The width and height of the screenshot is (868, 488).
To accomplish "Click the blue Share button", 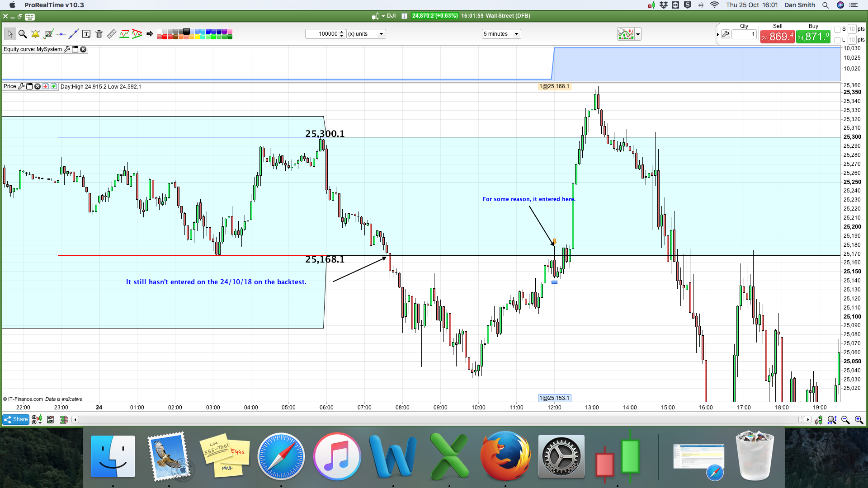I will [x=16, y=420].
